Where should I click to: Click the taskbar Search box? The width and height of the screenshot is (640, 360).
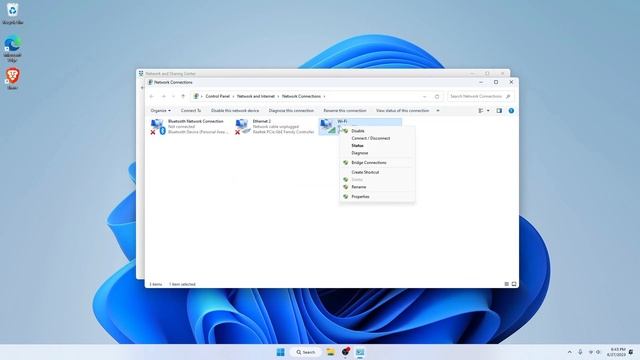[306, 352]
